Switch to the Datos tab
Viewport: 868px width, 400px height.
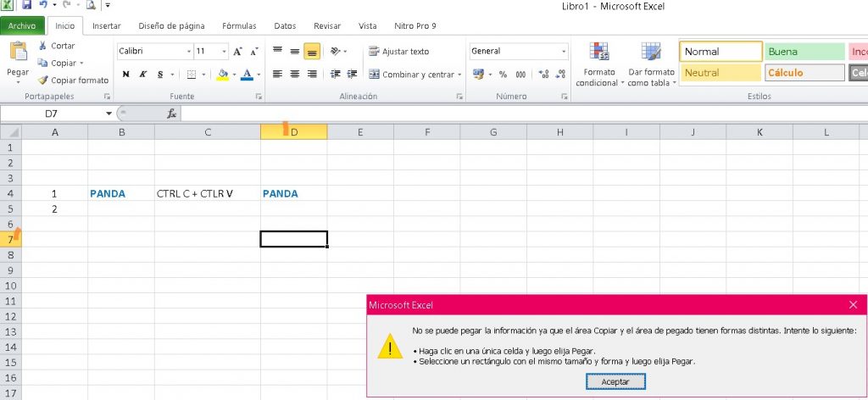(x=285, y=26)
